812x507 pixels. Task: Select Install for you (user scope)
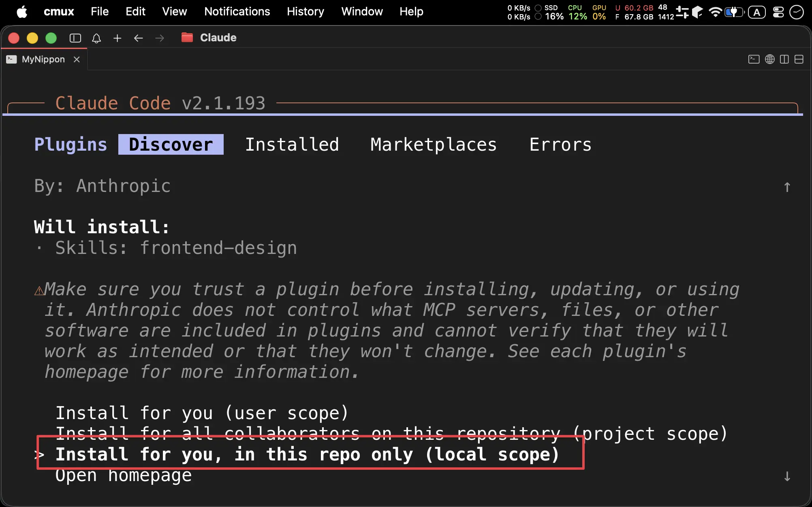point(202,413)
